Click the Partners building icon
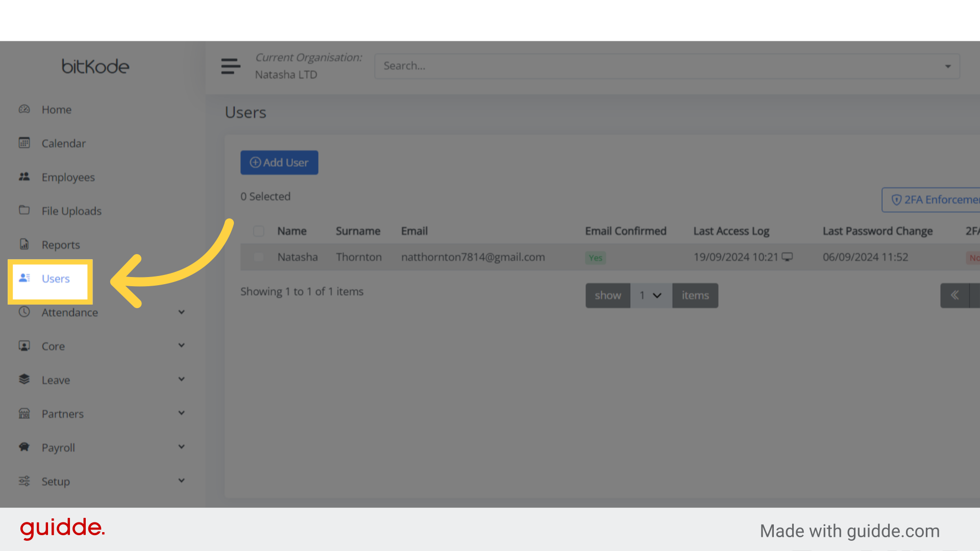The image size is (980, 551). pos(24,413)
